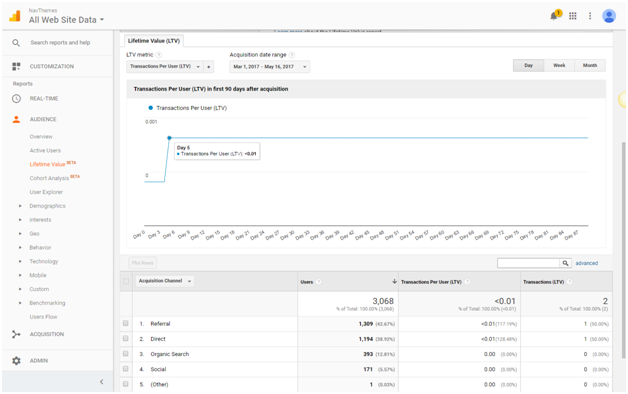This screenshot has height=394, width=628.
Task: Open the Active Users report
Action: point(45,151)
